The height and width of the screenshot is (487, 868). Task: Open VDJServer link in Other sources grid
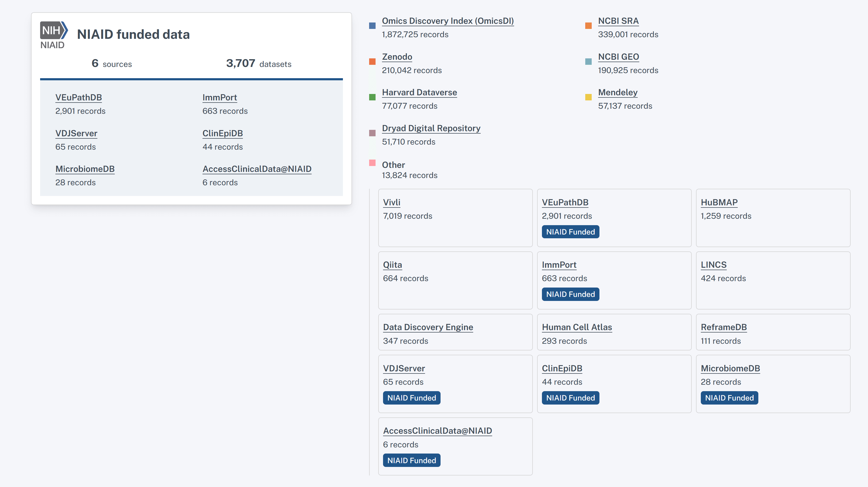(404, 368)
